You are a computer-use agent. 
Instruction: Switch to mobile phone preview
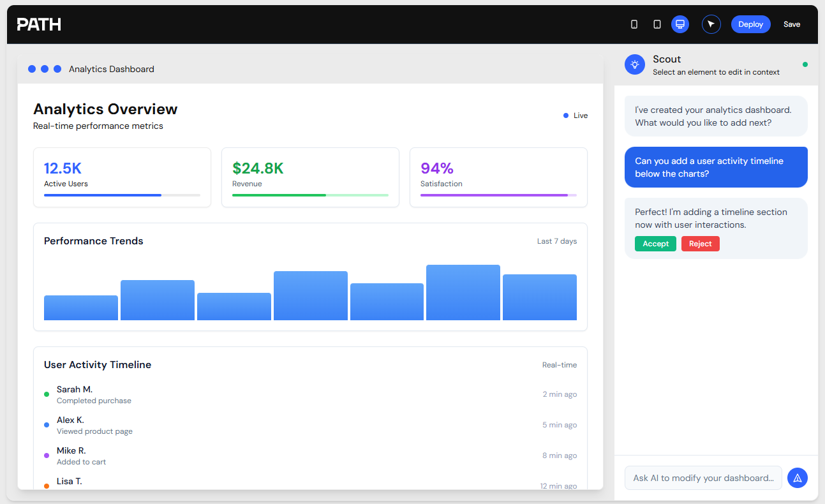pyautogui.click(x=634, y=24)
